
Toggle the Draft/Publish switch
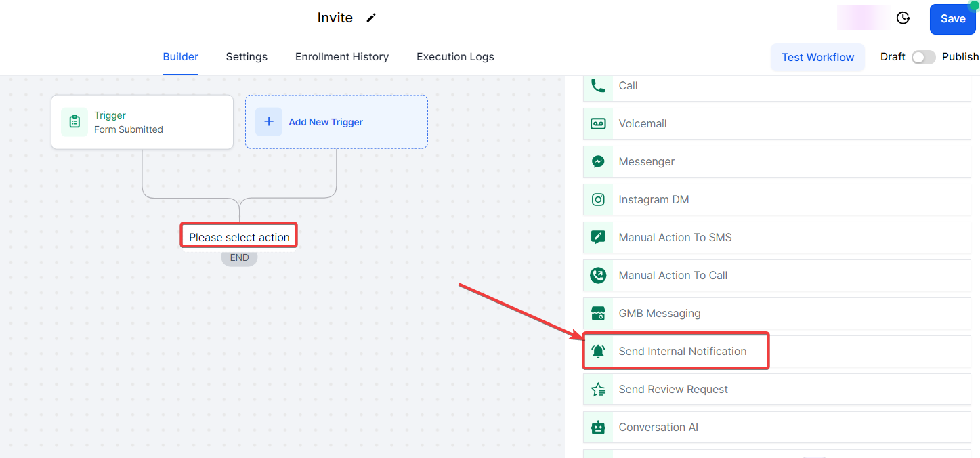[x=924, y=57]
